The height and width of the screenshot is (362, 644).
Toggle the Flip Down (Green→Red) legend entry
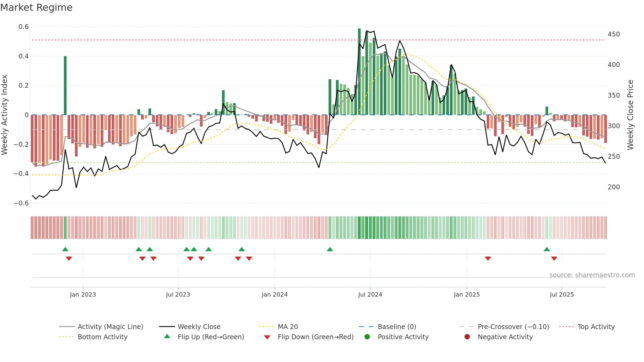click(309, 337)
